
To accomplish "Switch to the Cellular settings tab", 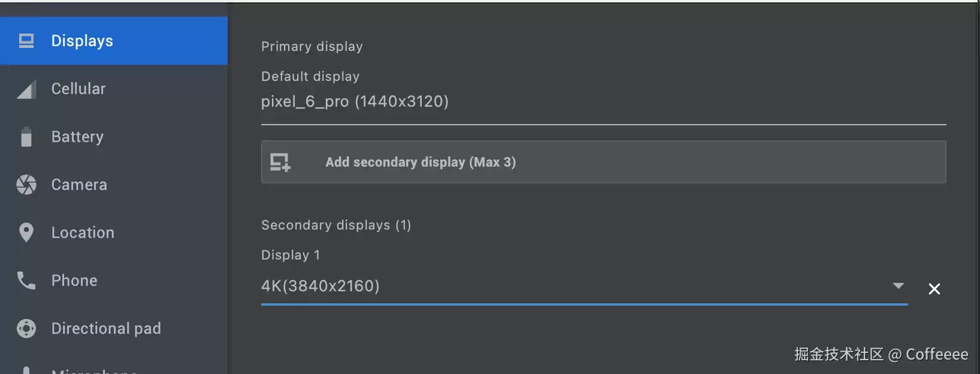I will 114,89.
